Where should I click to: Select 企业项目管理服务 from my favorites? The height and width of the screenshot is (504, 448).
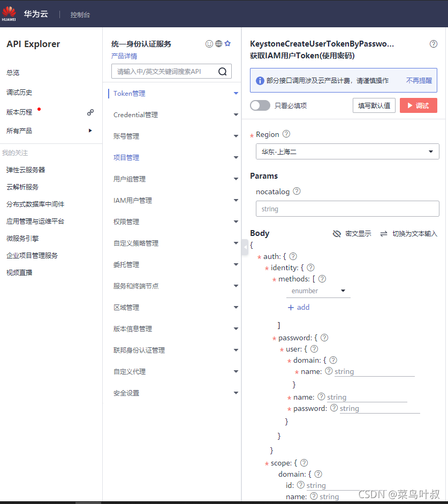[32, 256]
